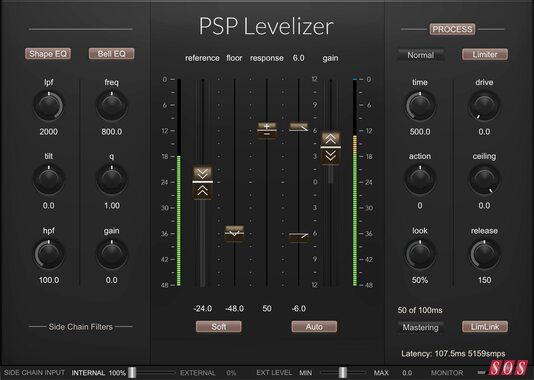
Task: Click the lpf knob
Action: [x=49, y=106]
